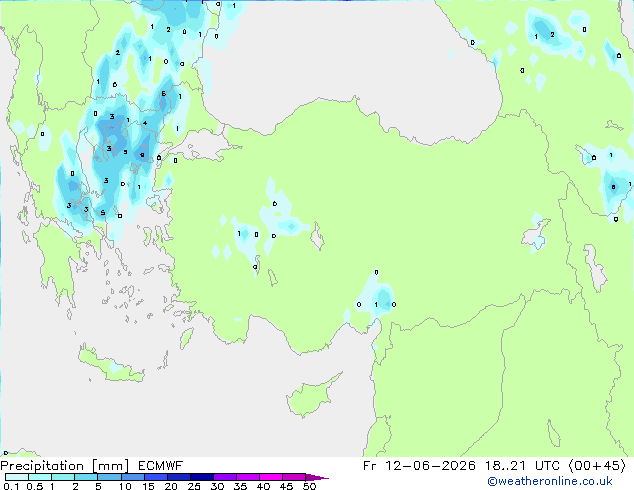Click the '8' precipitation value near eastern edge
This screenshot has height=490, width=634.
point(613,187)
